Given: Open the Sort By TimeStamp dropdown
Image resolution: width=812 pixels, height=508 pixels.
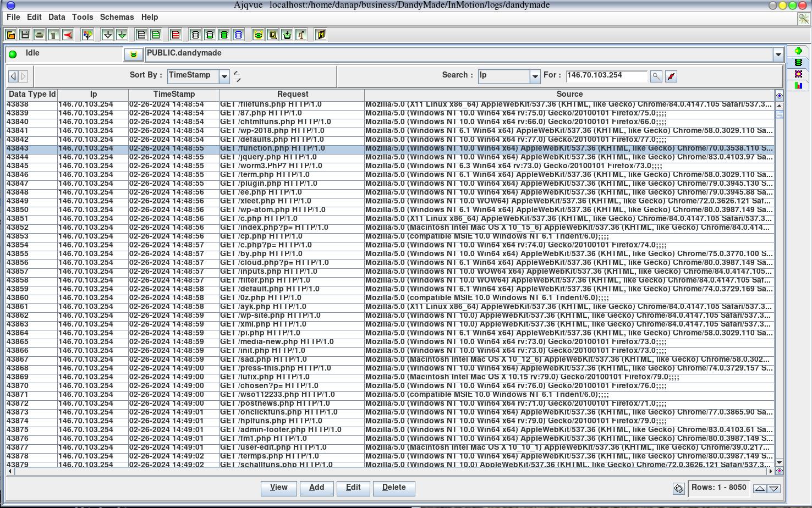Looking at the screenshot, I should point(224,76).
